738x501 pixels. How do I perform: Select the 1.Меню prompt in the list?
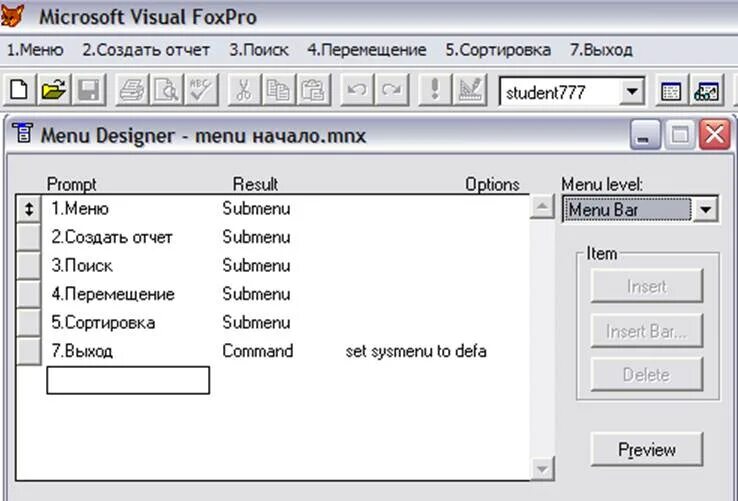pos(80,209)
